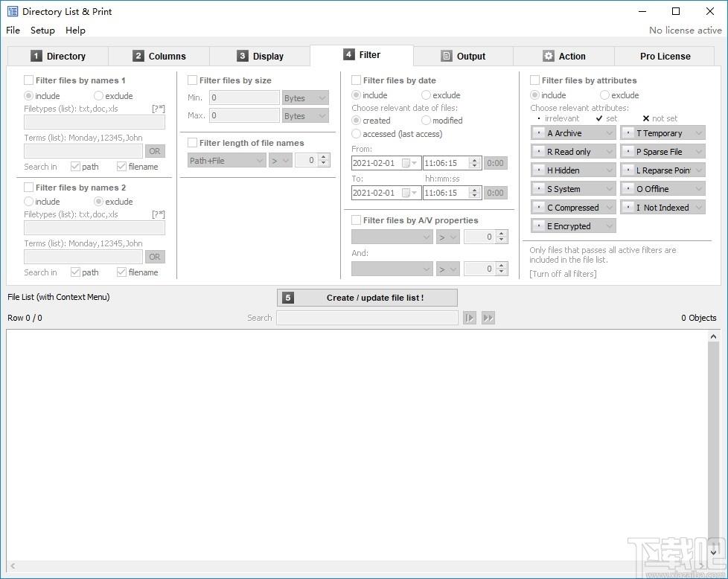728x579 pixels.
Task: Click the Turn off all filters link
Action: (x=563, y=274)
